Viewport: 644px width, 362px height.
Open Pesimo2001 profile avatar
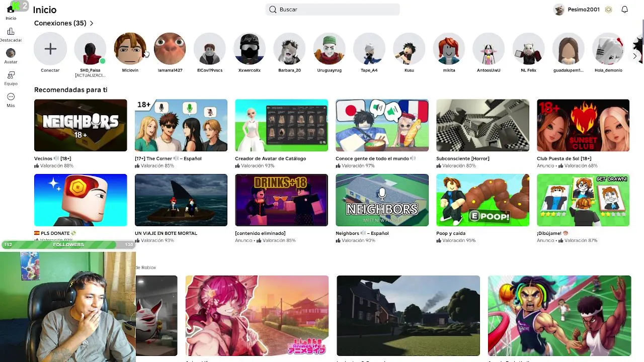point(559,10)
